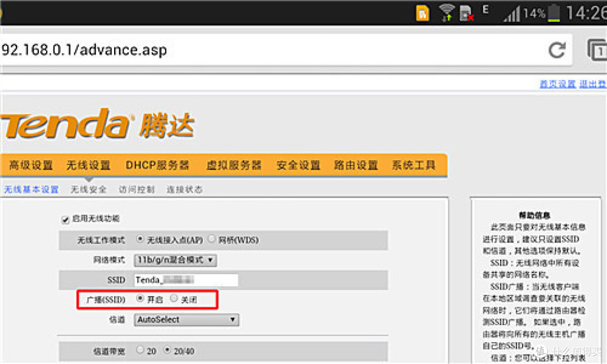
Task: Tap the 14:26 clock
Action: (x=586, y=13)
